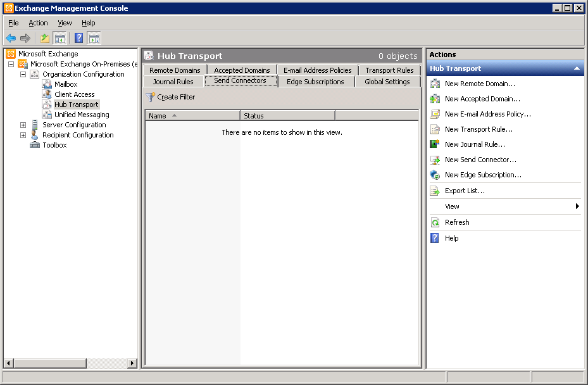This screenshot has width=588, height=385.
Task: Click the New Edge Subscription action icon
Action: (x=435, y=175)
